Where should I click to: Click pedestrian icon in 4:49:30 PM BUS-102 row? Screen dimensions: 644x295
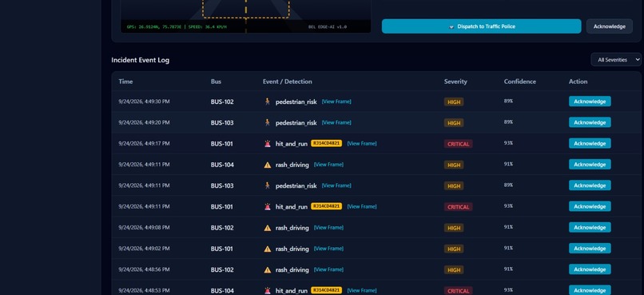[268, 102]
